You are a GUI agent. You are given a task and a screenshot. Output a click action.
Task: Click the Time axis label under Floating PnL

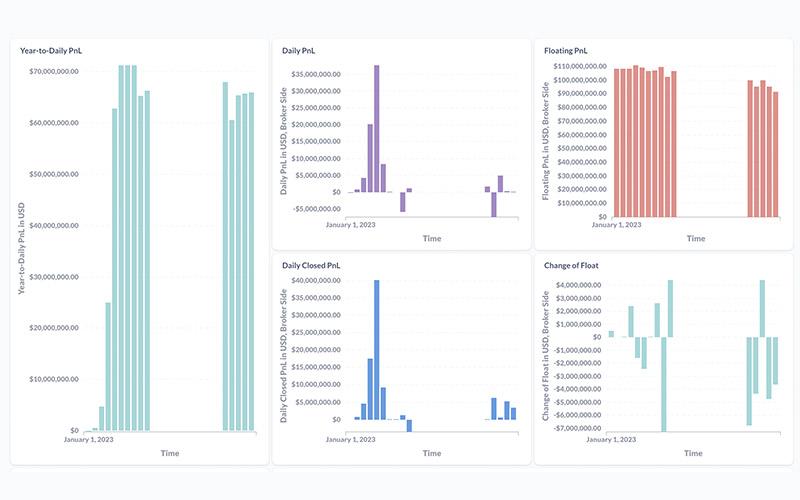click(696, 238)
